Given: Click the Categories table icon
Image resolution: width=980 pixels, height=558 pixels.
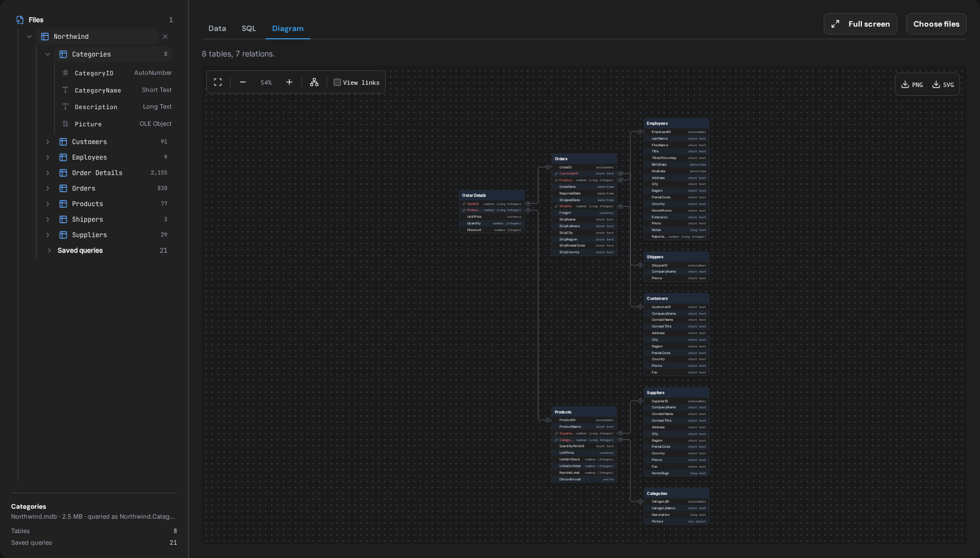Looking at the screenshot, I should tap(63, 54).
